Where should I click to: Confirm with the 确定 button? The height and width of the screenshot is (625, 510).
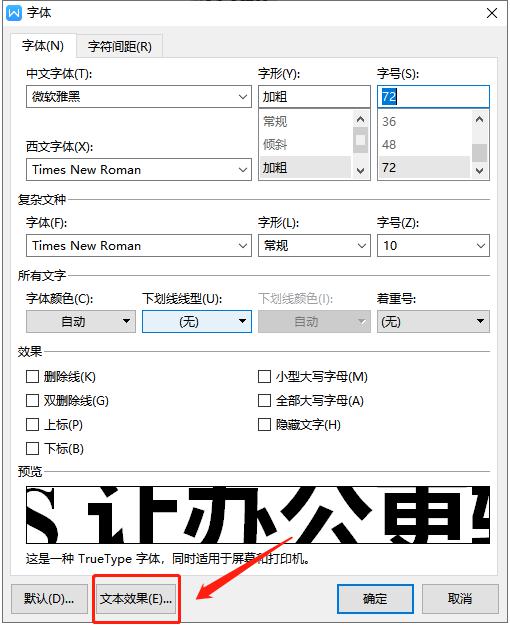(375, 599)
